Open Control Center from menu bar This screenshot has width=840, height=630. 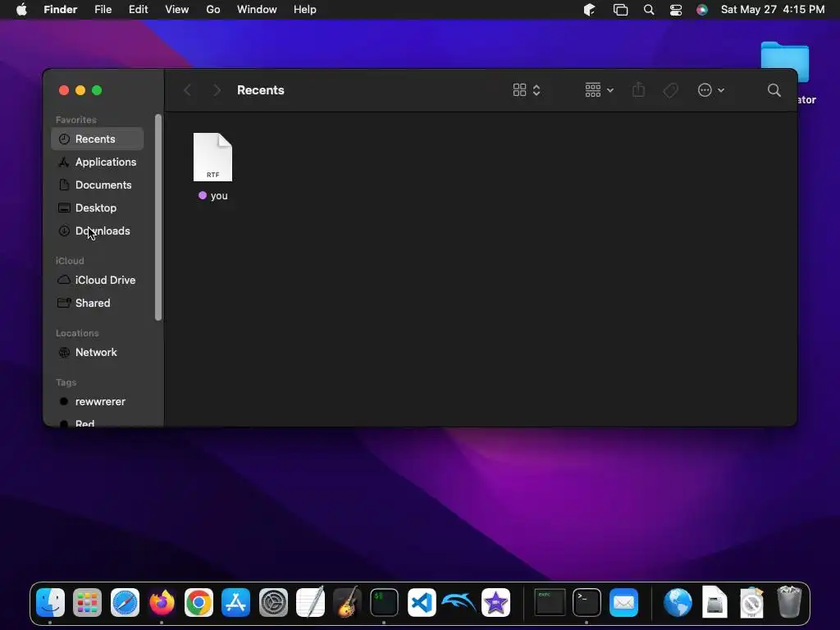point(676,10)
